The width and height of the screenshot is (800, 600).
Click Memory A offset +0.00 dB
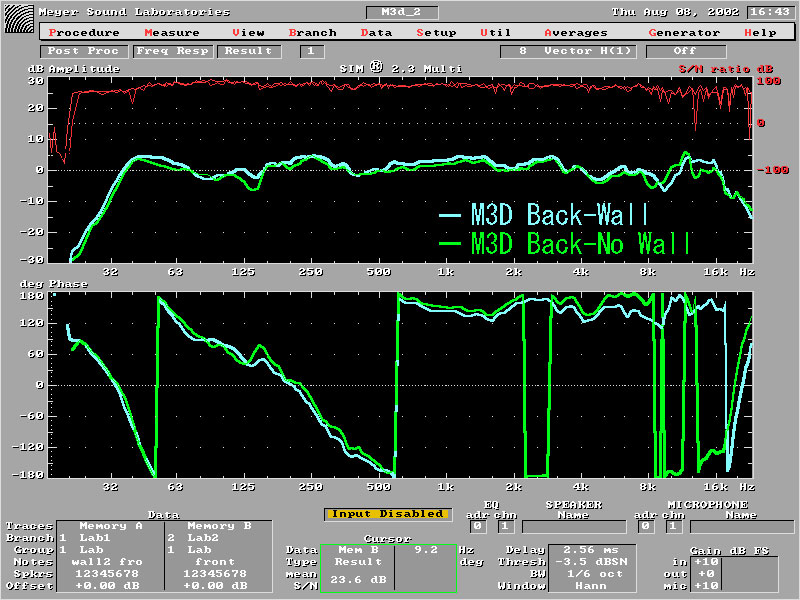click(x=107, y=586)
